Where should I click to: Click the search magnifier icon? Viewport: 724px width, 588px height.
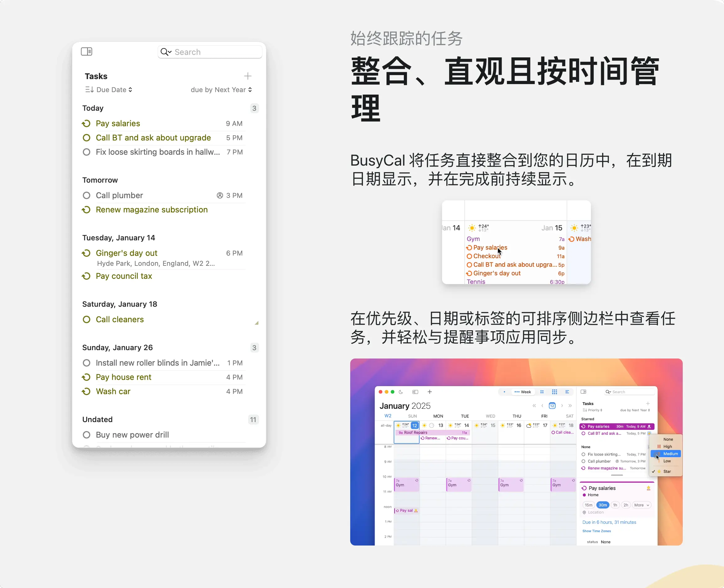(x=164, y=52)
